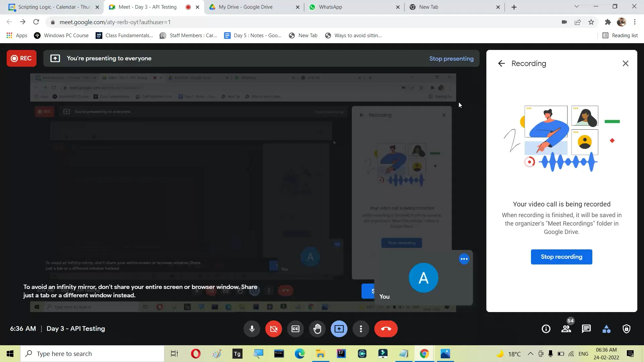Switch to the New Tab browser tab

click(454, 7)
